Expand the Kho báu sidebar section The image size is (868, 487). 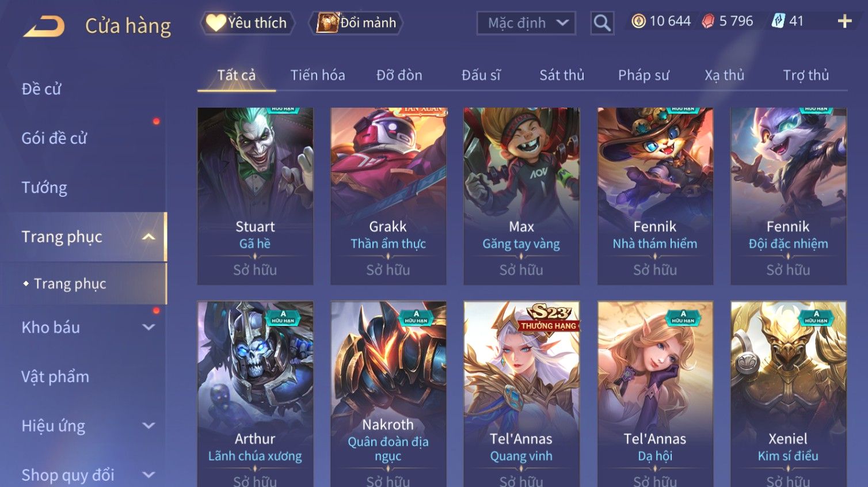tap(149, 328)
